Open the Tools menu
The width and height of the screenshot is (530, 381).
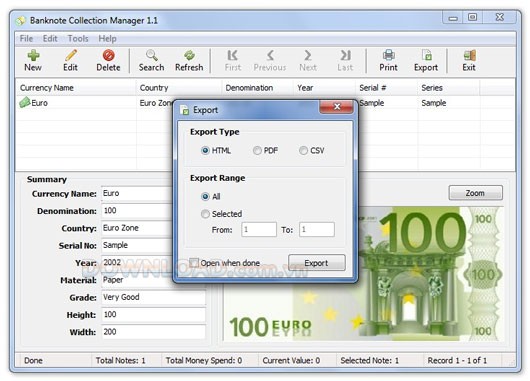pos(78,39)
